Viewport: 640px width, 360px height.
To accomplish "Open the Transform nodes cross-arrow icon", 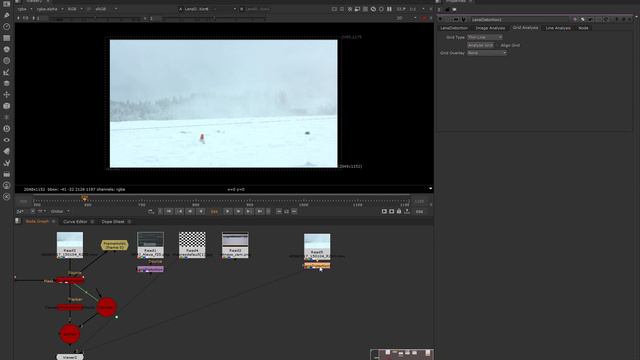I will pos(6,95).
